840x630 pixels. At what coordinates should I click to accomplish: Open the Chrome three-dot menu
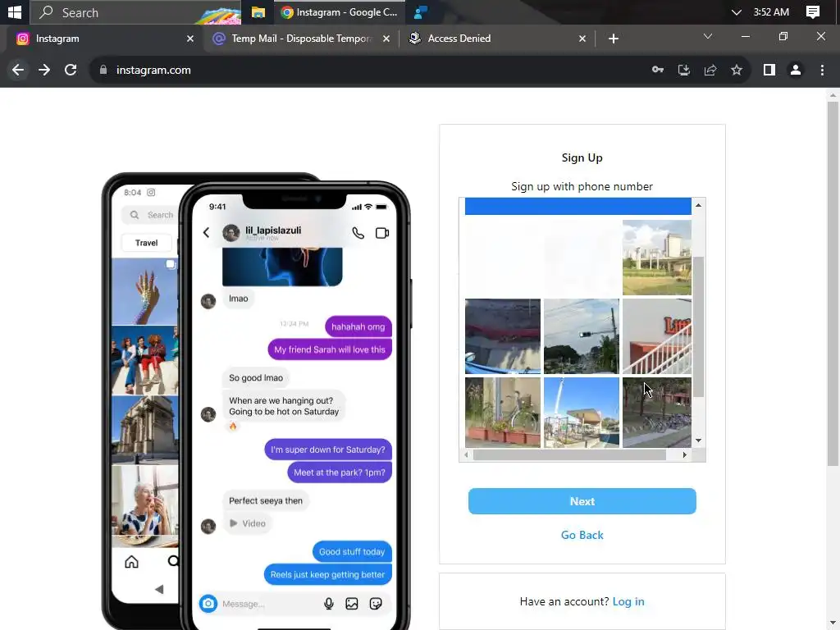tap(822, 70)
